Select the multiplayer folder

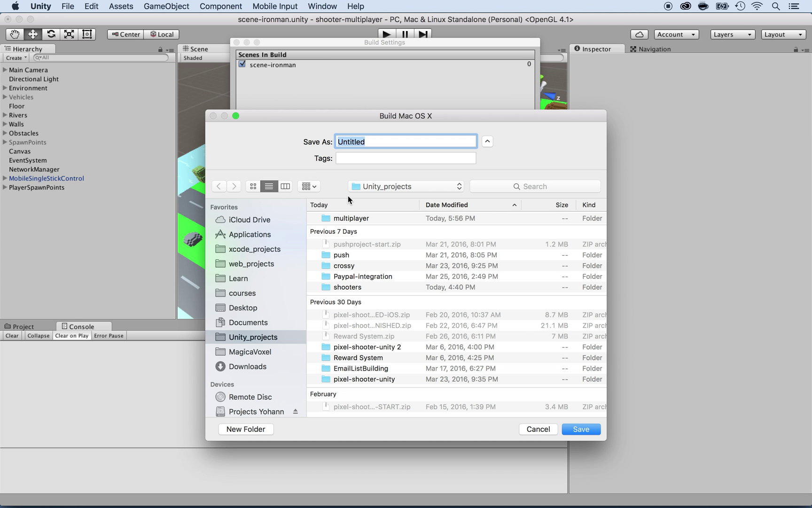(456, 218)
